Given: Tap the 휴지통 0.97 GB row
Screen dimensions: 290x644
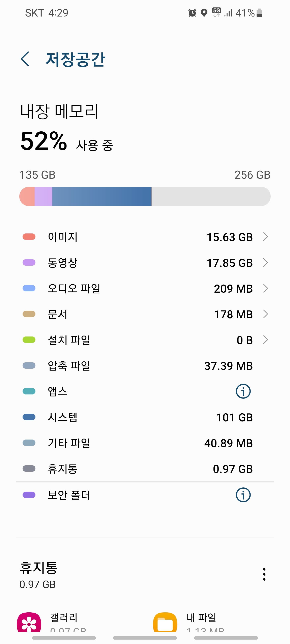Looking at the screenshot, I should coord(145,469).
